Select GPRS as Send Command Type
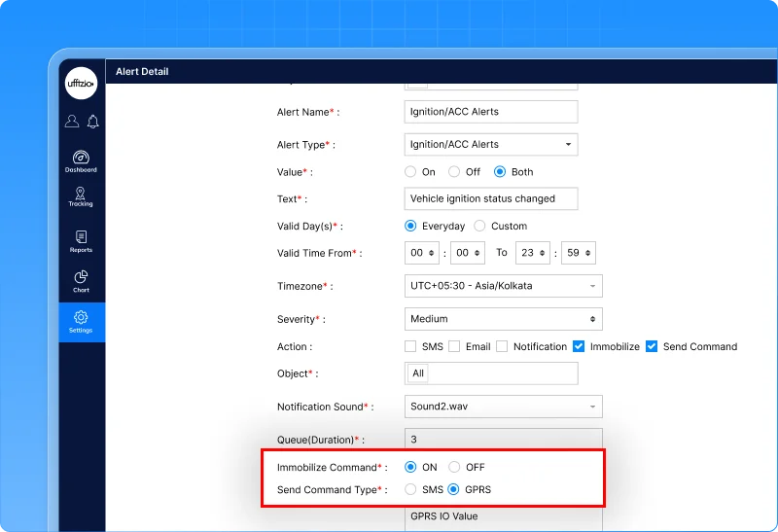The image size is (778, 532). (x=453, y=489)
